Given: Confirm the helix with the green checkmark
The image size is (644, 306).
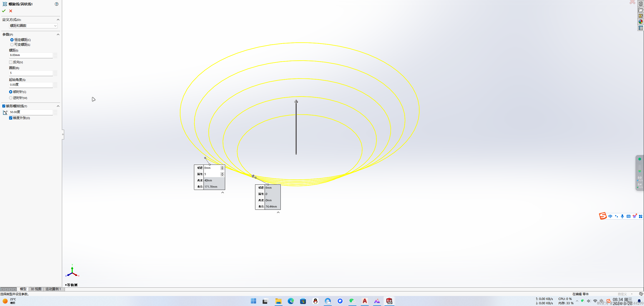Looking at the screenshot, I should coord(4,11).
